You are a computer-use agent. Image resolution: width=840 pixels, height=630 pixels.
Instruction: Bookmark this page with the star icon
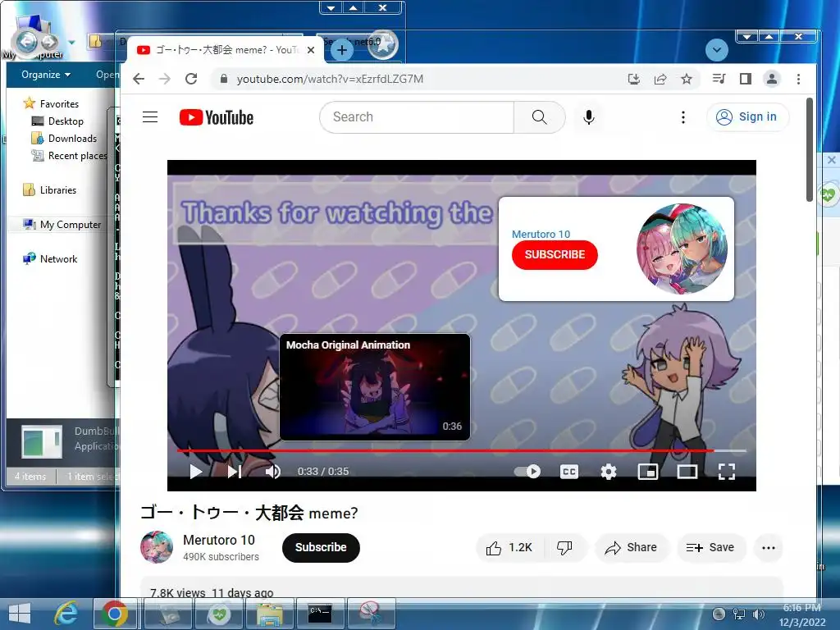pos(687,80)
